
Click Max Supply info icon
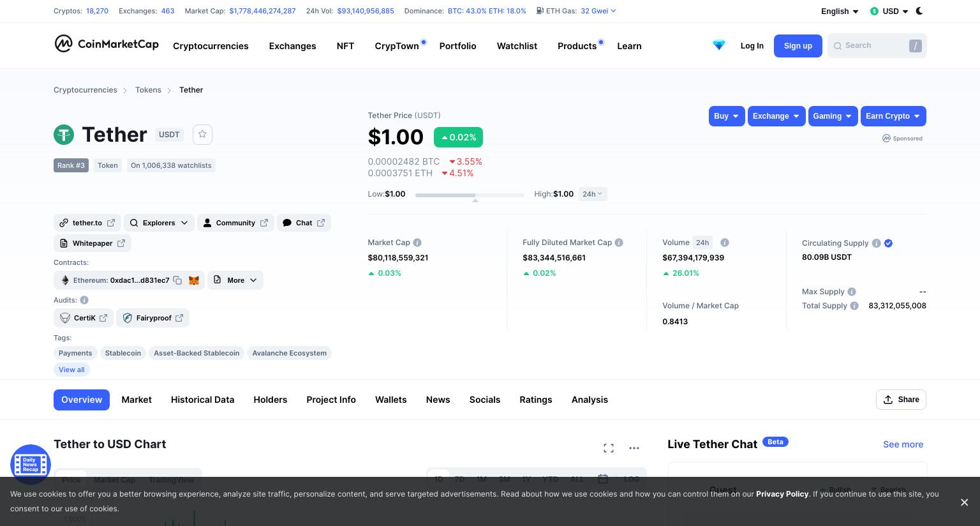coord(852,292)
